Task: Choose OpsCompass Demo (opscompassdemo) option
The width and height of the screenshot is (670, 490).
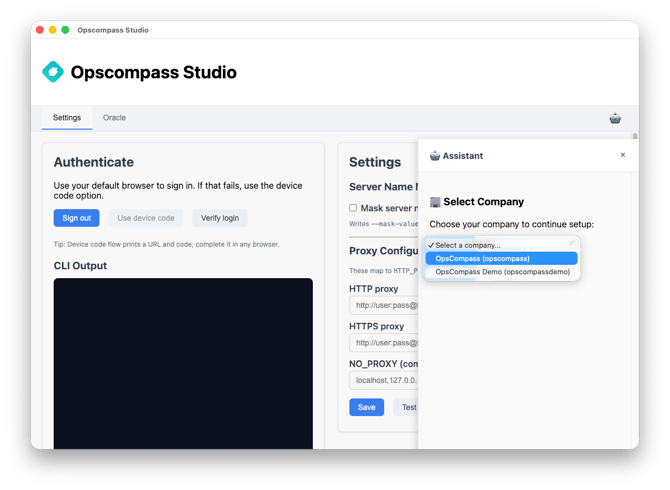Action: [x=501, y=272]
